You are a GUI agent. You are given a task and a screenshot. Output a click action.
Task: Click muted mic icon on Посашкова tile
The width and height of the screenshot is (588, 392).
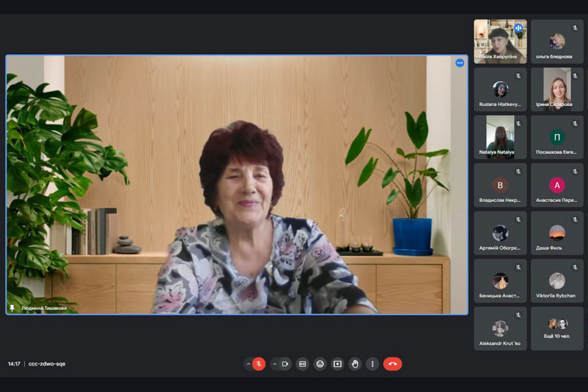[x=575, y=123]
